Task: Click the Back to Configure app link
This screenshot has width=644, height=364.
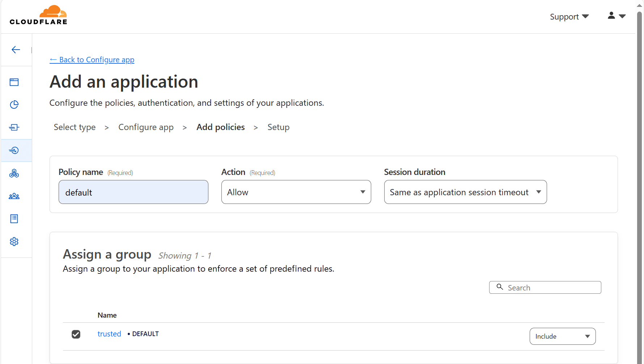Action: click(92, 60)
